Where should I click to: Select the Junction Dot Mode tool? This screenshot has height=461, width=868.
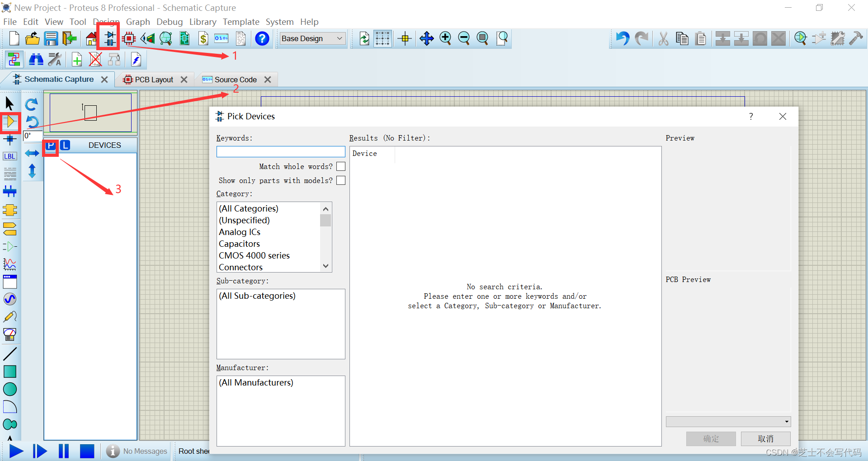click(9, 139)
